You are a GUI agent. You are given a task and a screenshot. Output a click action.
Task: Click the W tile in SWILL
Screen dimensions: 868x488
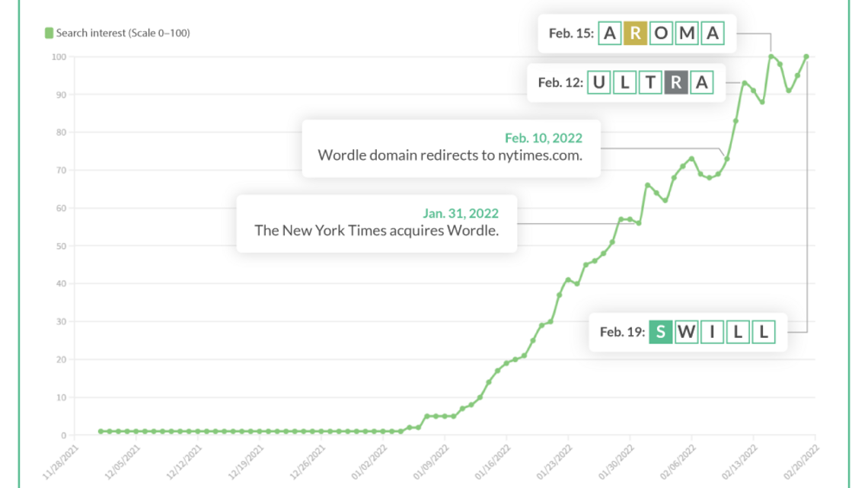coord(687,332)
